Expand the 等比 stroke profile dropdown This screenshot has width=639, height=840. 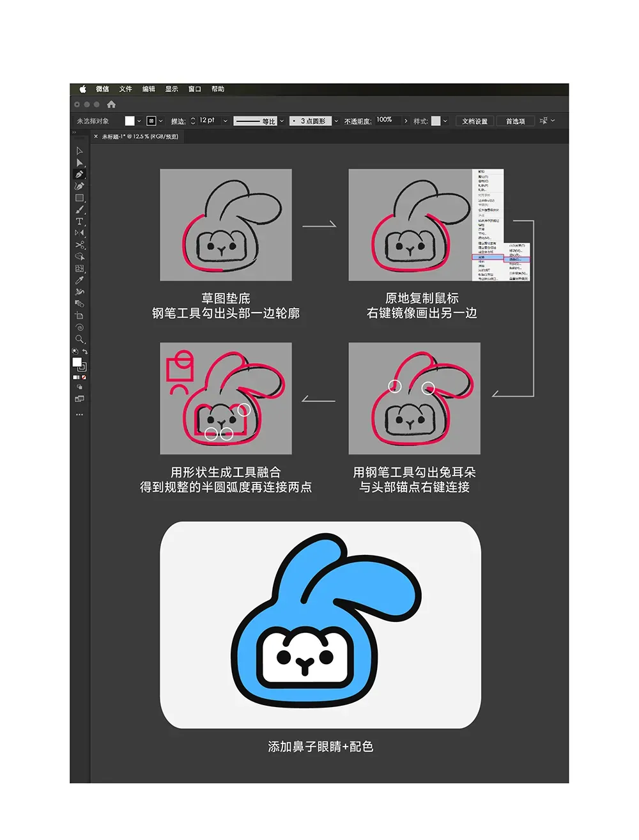(282, 121)
